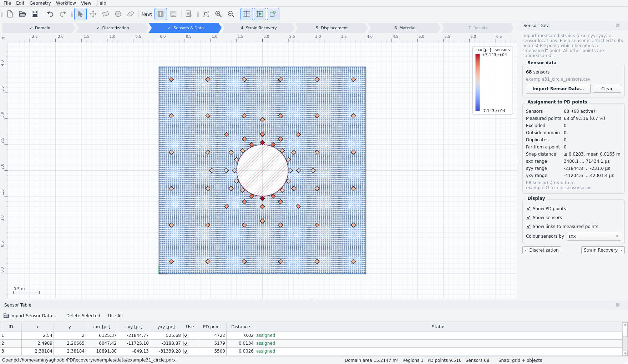
Task: Uncheck Use for sensor ID 2
Action: coord(186,343)
